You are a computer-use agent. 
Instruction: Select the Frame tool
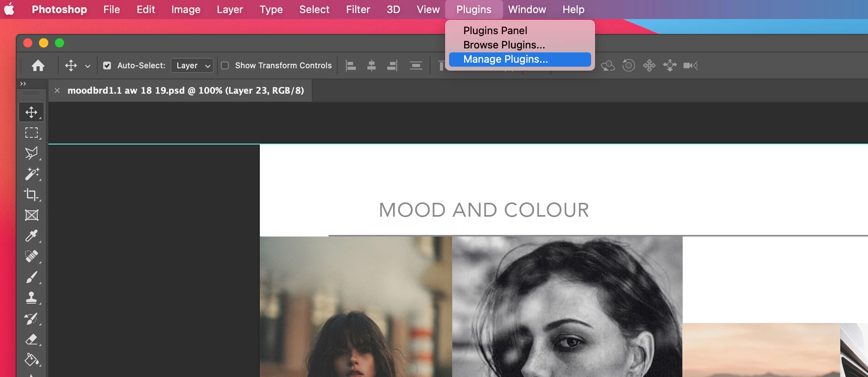pos(31,215)
